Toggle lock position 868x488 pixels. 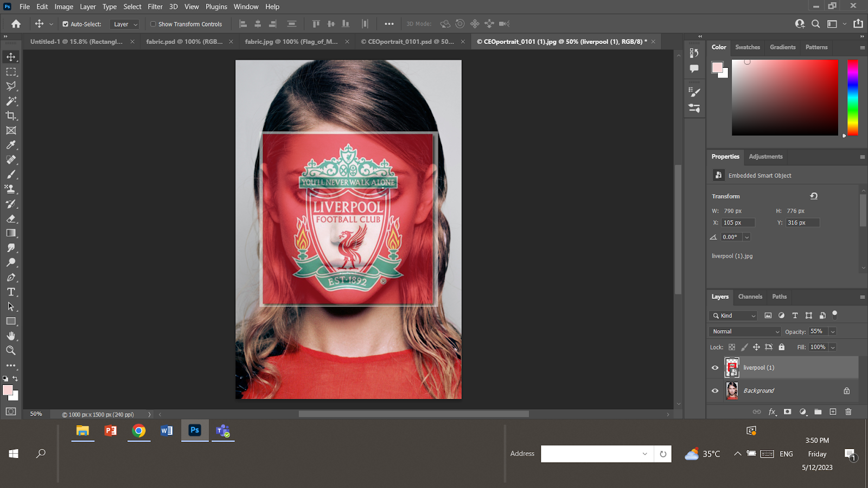tap(756, 347)
